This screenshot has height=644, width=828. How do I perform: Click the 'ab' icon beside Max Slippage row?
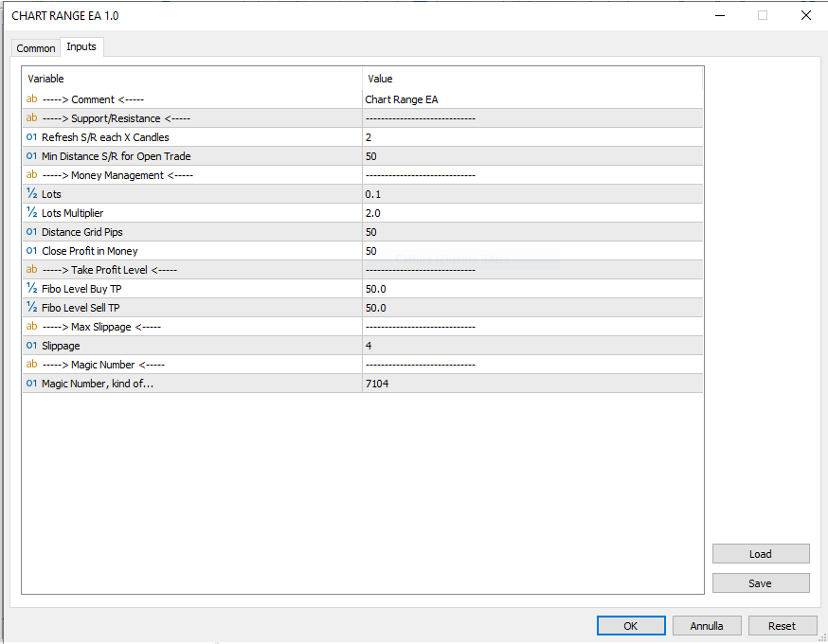31,327
